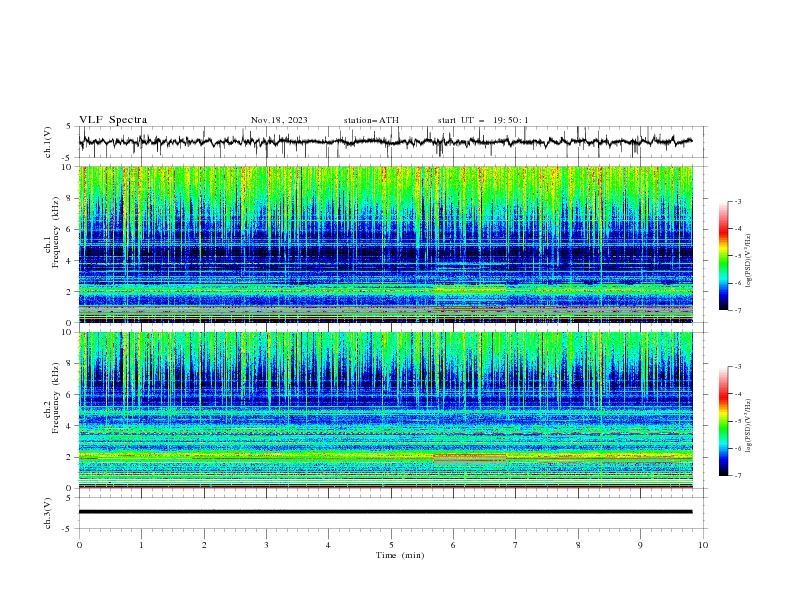Click the ch.3 flat black voltage trace
792x612 pixels.
(x=385, y=512)
